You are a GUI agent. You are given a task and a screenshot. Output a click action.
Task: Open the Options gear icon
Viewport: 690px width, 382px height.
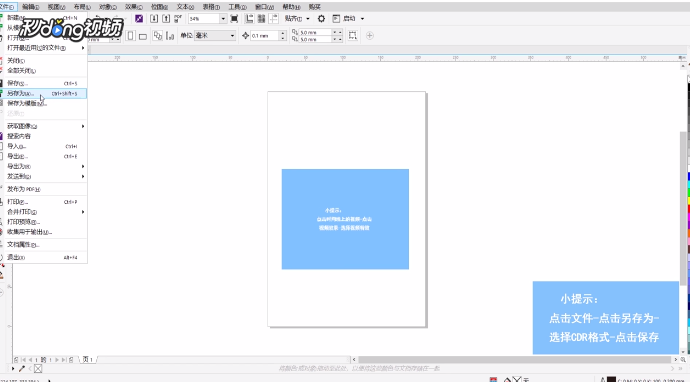(321, 18)
